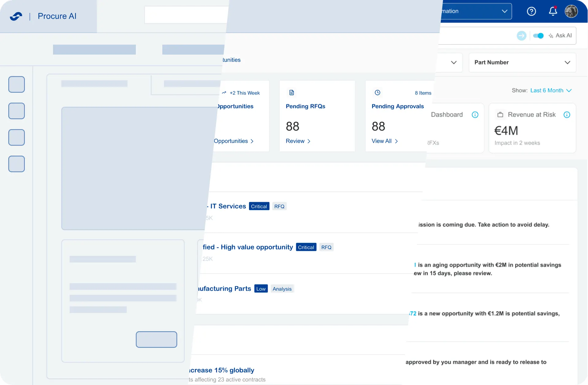Click the trend icon beside +2 This Week
The height and width of the screenshot is (385, 588).
224,92
